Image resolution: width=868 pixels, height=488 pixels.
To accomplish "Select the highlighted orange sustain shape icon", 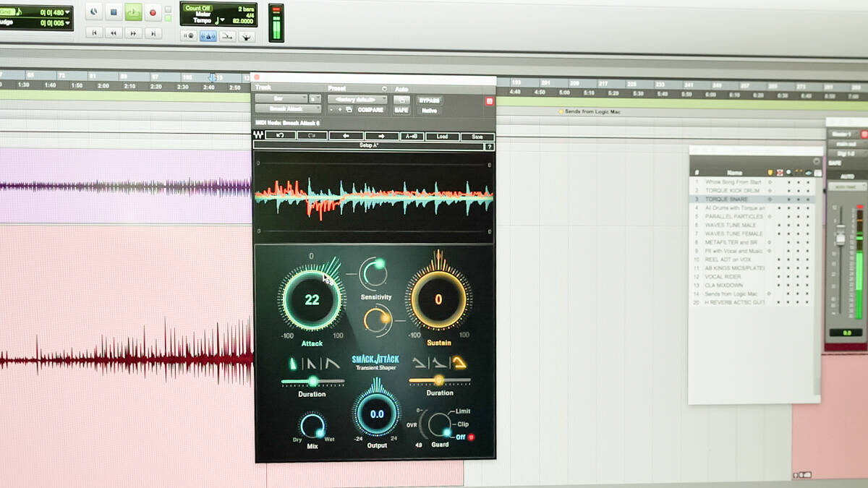I will coord(459,363).
